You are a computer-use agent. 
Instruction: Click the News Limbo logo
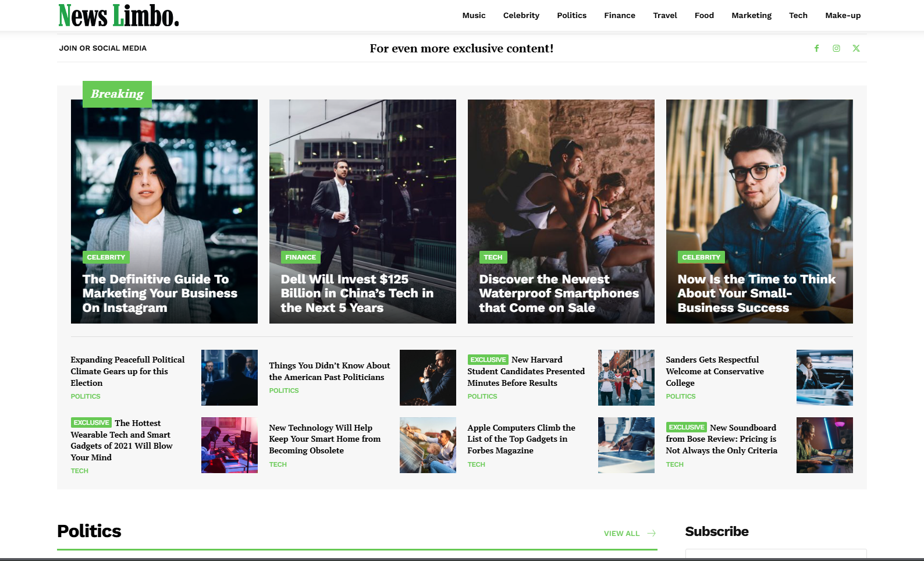pos(119,16)
